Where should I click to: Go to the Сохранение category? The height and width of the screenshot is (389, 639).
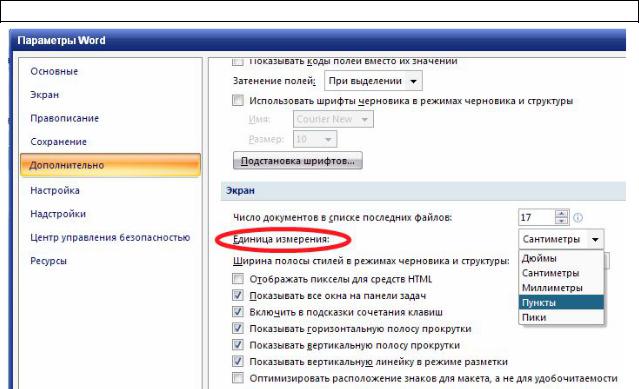[x=59, y=142]
